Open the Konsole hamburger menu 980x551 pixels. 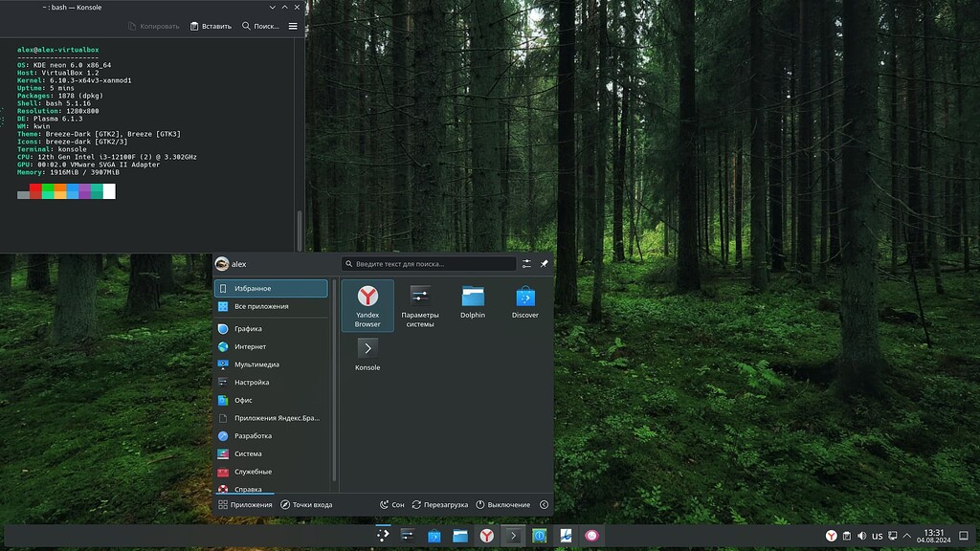[x=292, y=26]
